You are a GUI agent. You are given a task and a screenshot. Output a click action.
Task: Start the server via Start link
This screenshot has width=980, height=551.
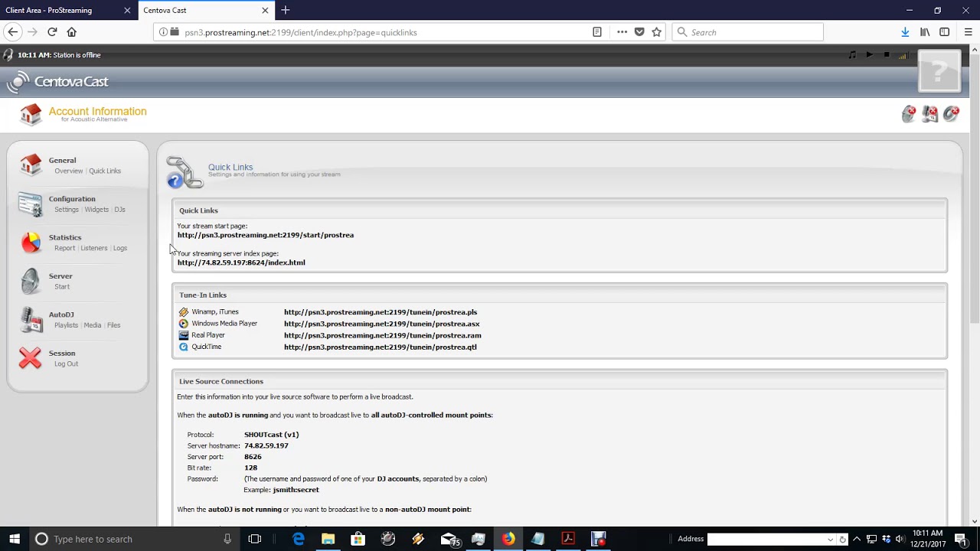tap(62, 287)
